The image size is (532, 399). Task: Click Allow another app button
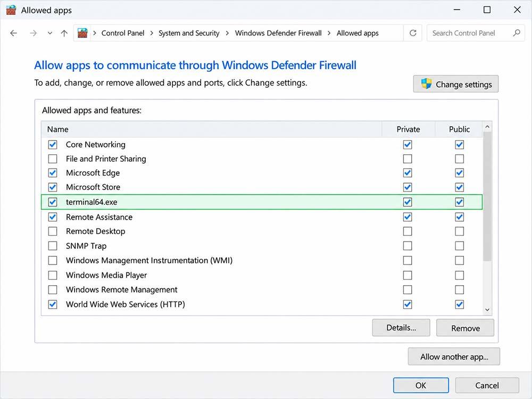454,356
